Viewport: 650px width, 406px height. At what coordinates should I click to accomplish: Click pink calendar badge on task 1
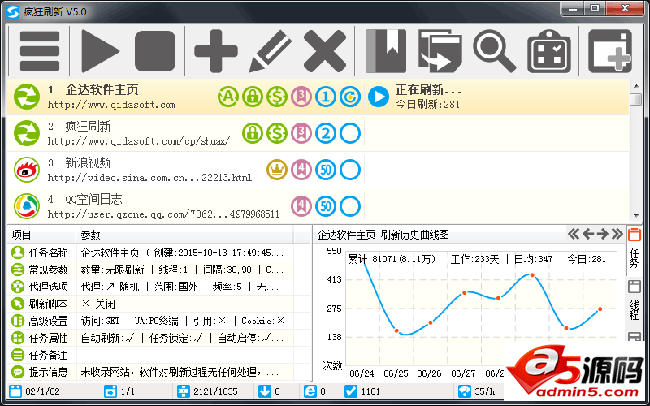[301, 97]
